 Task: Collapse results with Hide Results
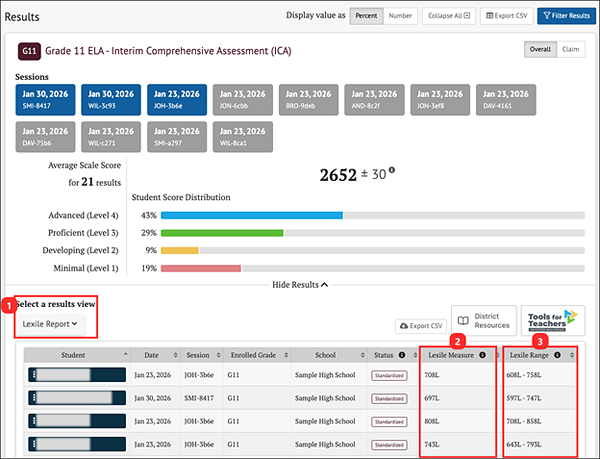click(300, 285)
